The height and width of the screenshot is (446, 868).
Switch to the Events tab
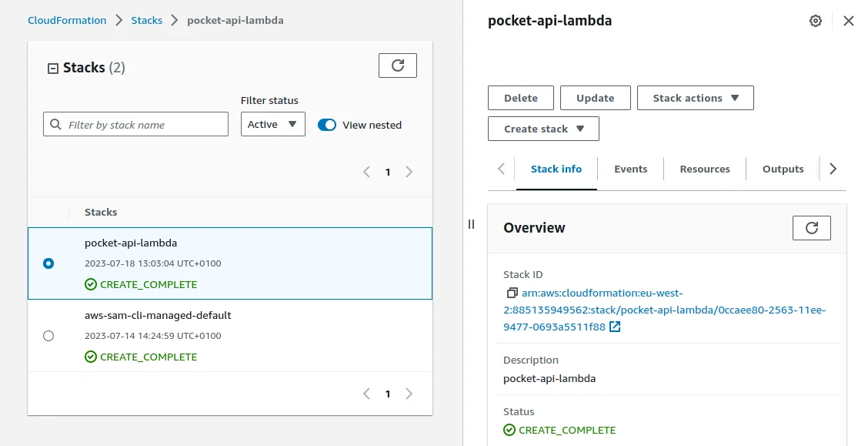[x=630, y=169]
